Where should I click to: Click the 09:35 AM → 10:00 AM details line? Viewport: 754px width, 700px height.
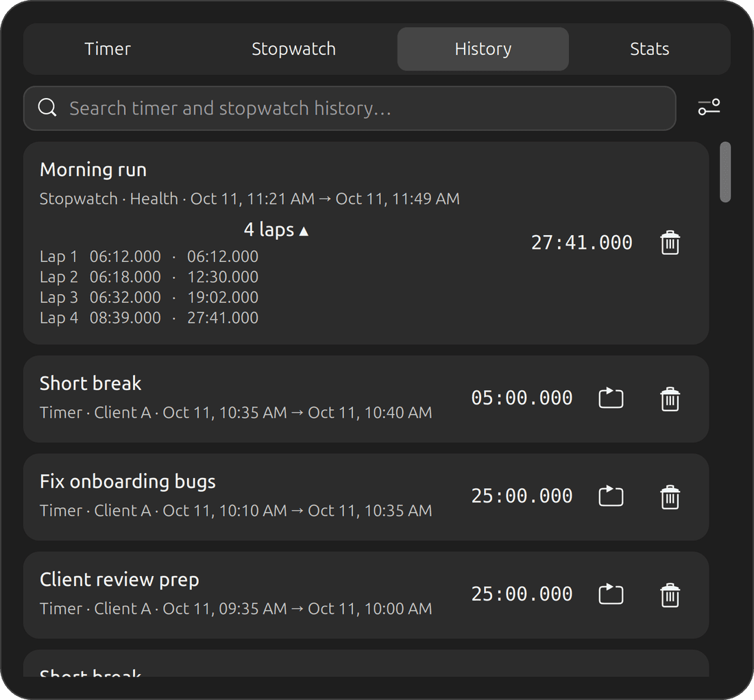click(x=236, y=609)
